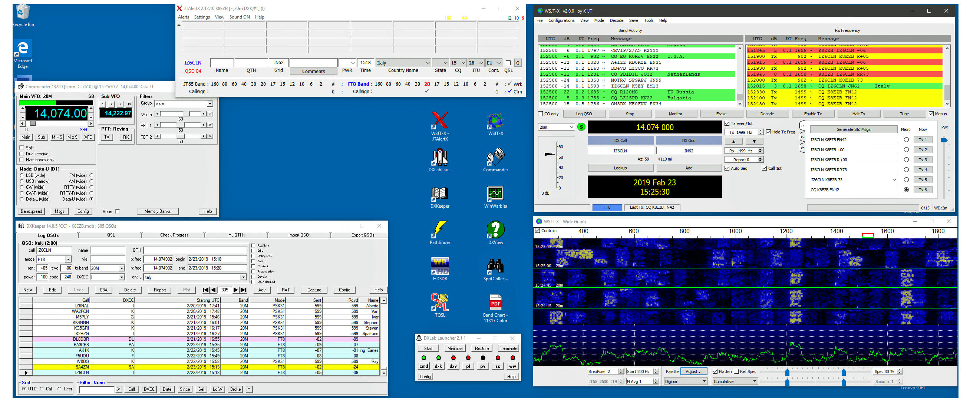Launch Microsoft Edge from the desktop
Screen dimensions: 980x403
(x=23, y=54)
